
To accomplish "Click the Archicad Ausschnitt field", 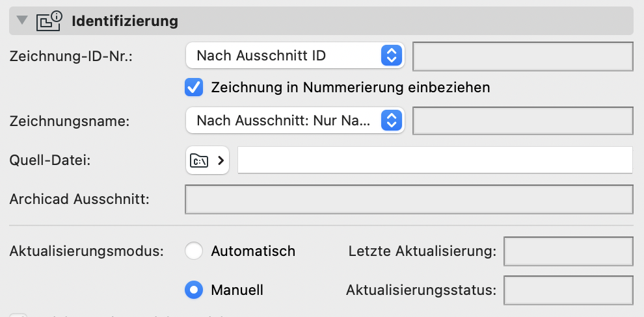I will coord(409,199).
